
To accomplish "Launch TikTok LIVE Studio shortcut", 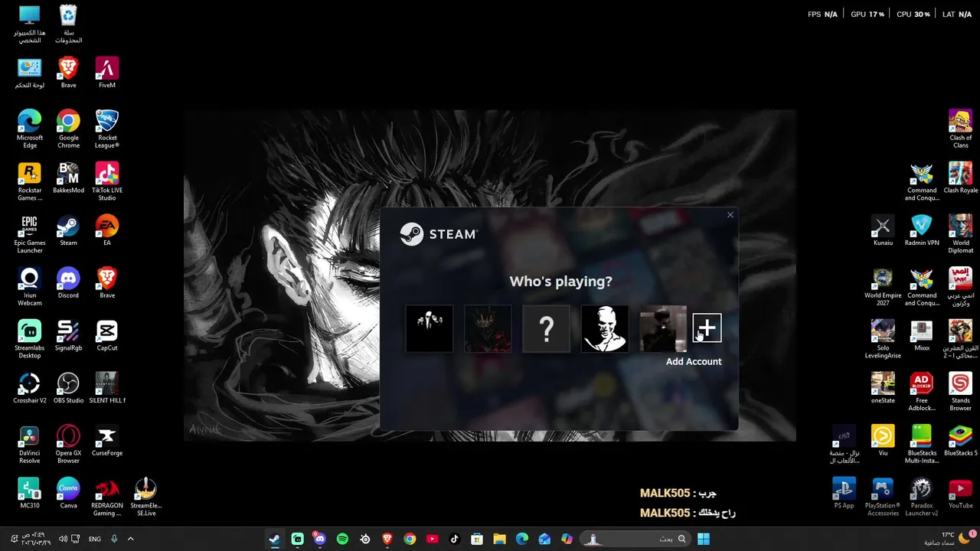I will click(x=107, y=181).
